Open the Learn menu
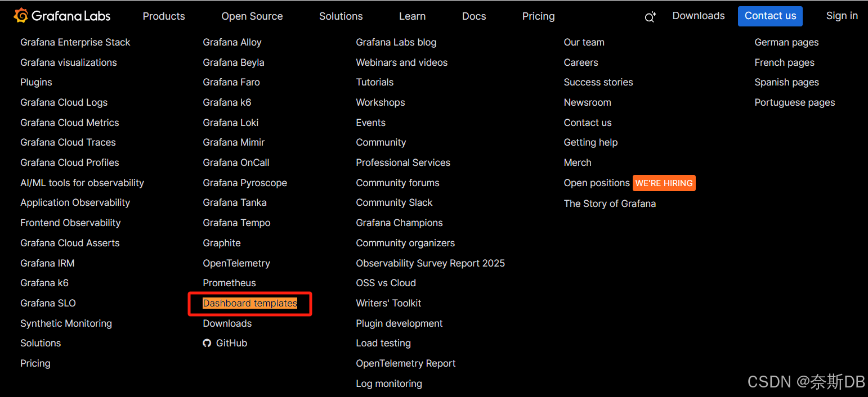Screen dimensions: 868x397 [x=413, y=16]
